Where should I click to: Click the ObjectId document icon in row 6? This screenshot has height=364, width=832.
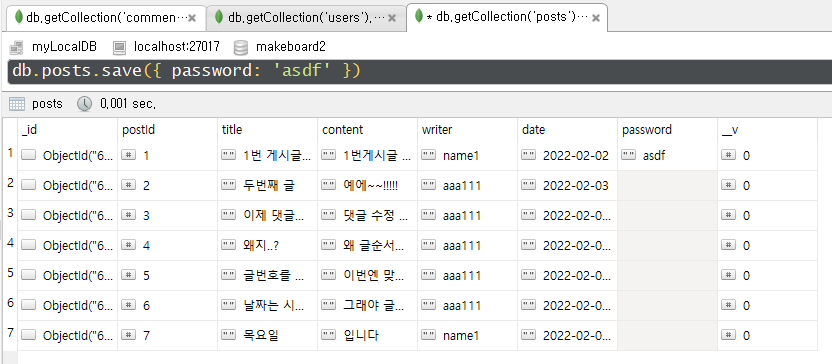[x=29, y=305]
